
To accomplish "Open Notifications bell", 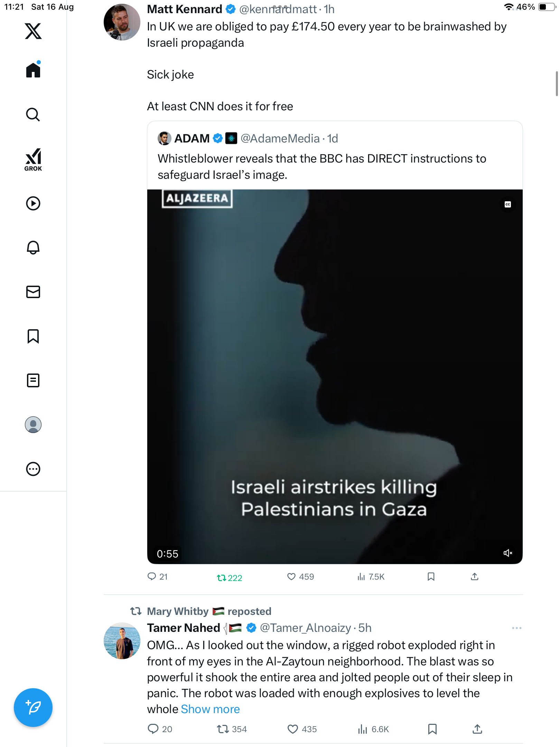I will [33, 248].
